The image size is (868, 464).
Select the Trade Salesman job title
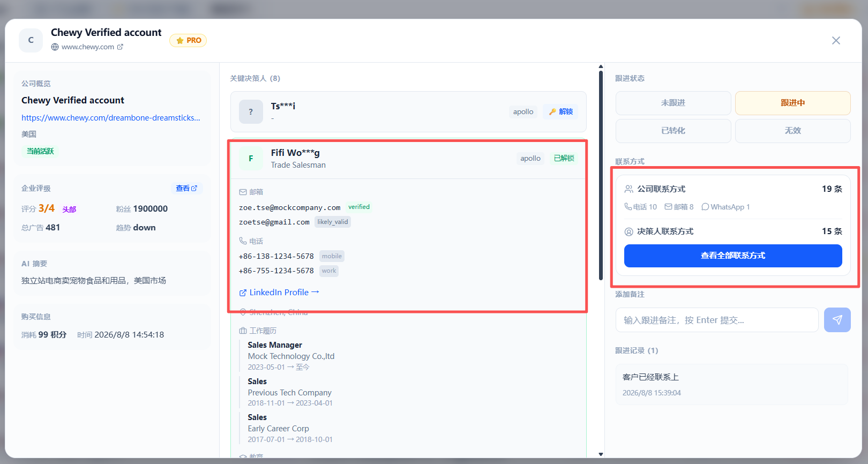(298, 165)
